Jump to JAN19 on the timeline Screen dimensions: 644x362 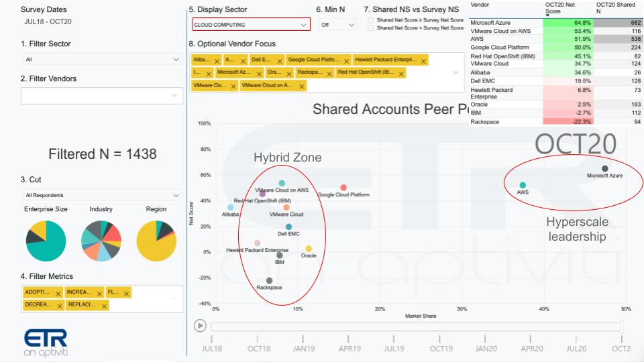pyautogui.click(x=303, y=349)
